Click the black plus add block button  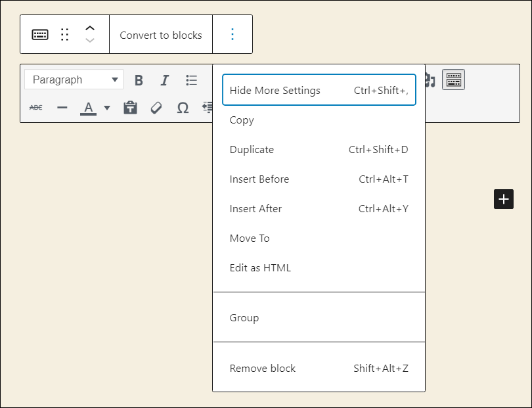click(503, 199)
